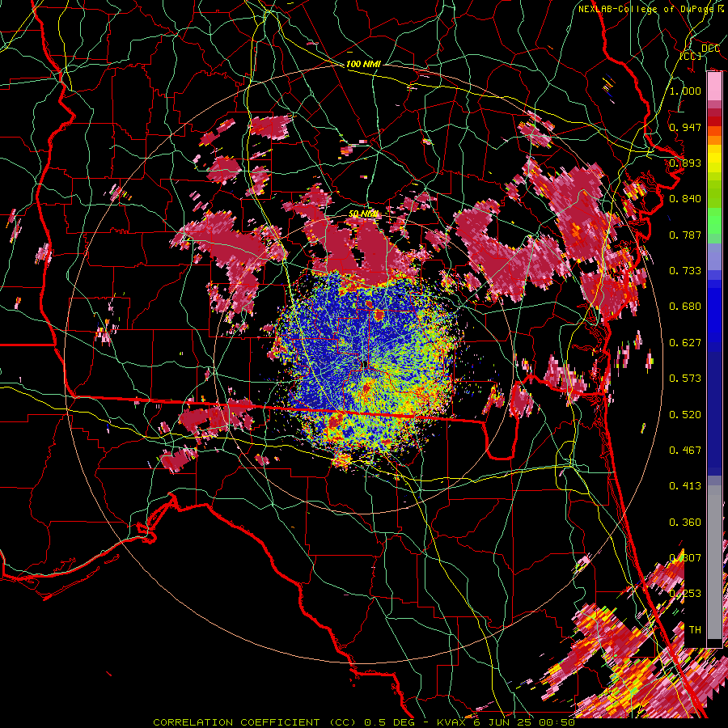This screenshot has width=728, height=728.
Task: Click CORRELATION COEFFICIENT (CC) in the bottom caption
Action: pyautogui.click(x=255, y=722)
